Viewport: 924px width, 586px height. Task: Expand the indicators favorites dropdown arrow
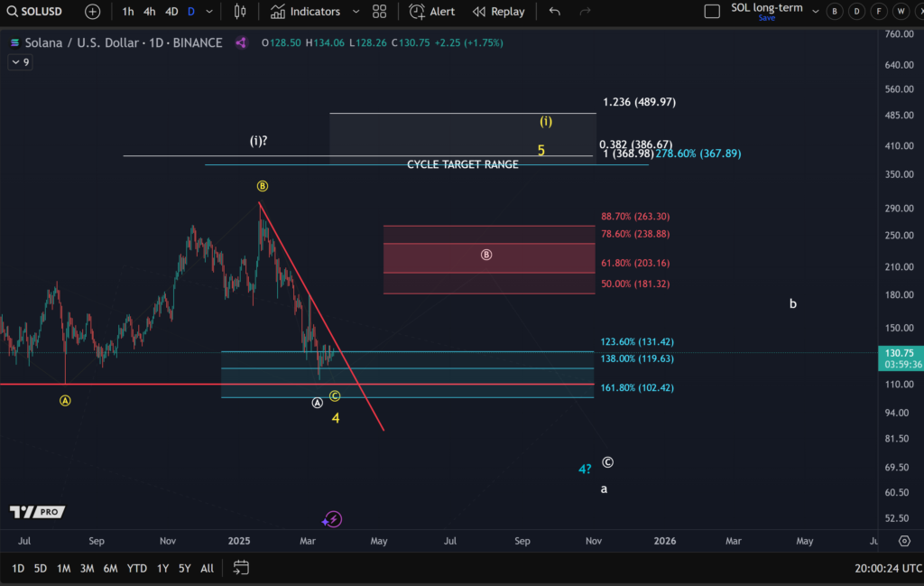click(x=356, y=11)
